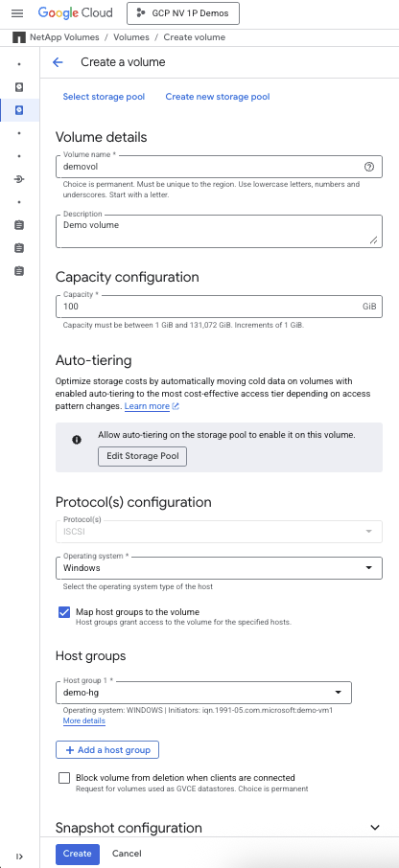
Task: Open the main hamburger navigation menu
Action: 17,13
